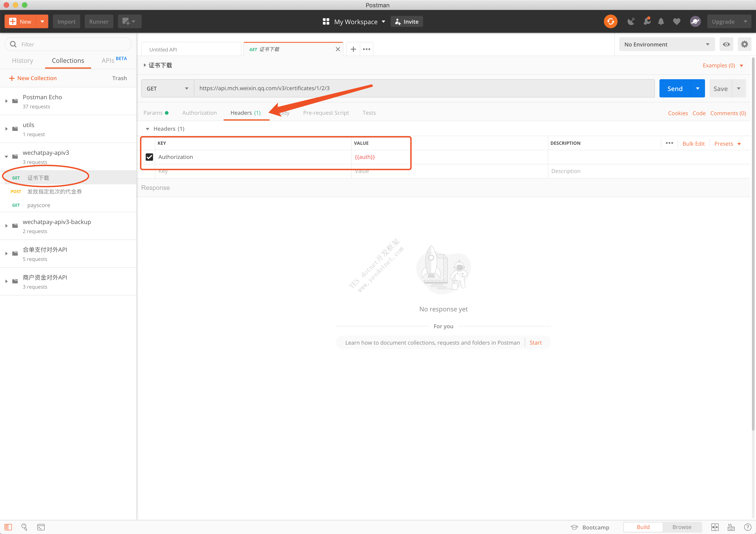Open the environment quick look eye icon
This screenshot has height=534, width=756.
[x=726, y=44]
